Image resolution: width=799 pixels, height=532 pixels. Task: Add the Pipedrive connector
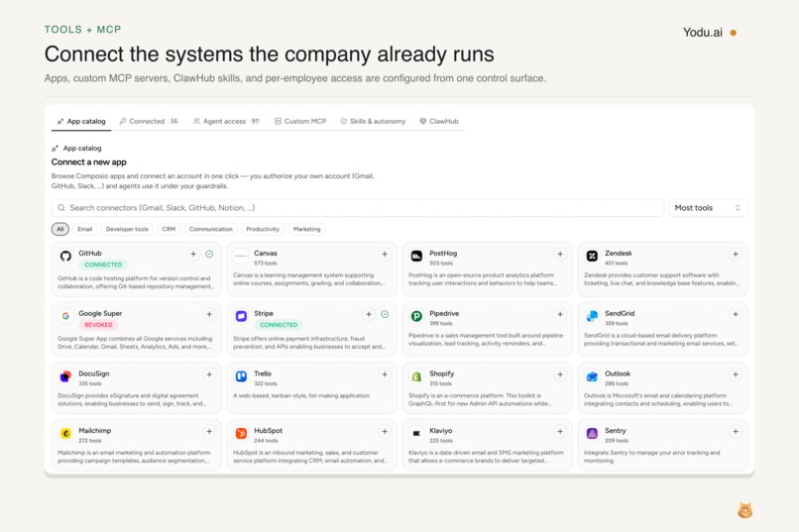[560, 314]
